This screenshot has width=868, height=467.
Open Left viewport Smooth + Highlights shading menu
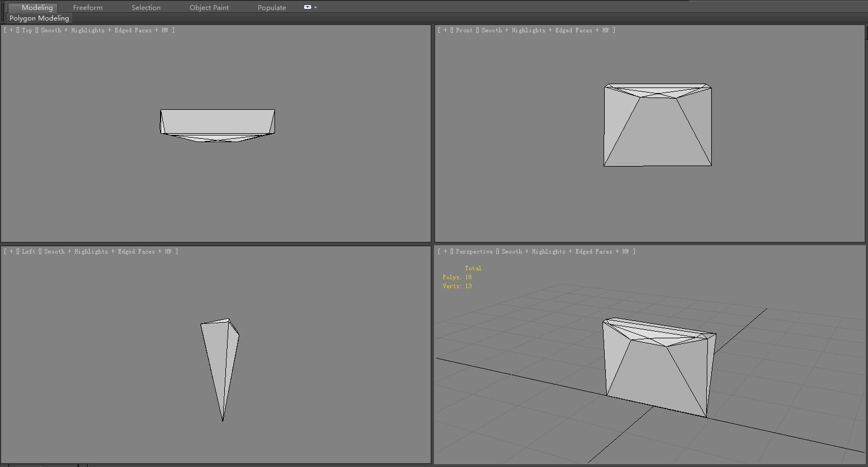coord(107,251)
